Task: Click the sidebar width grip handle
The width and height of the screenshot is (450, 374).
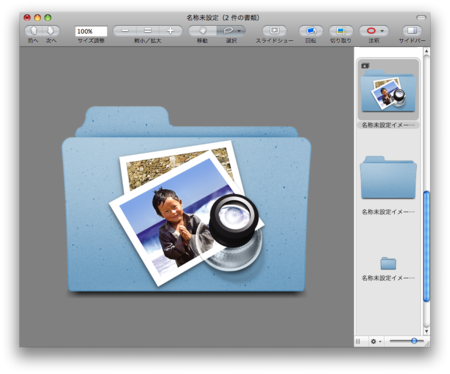Action: pos(358,341)
